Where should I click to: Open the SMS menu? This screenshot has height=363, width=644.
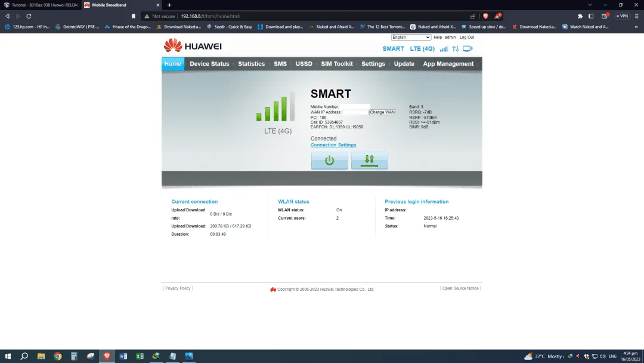point(280,64)
